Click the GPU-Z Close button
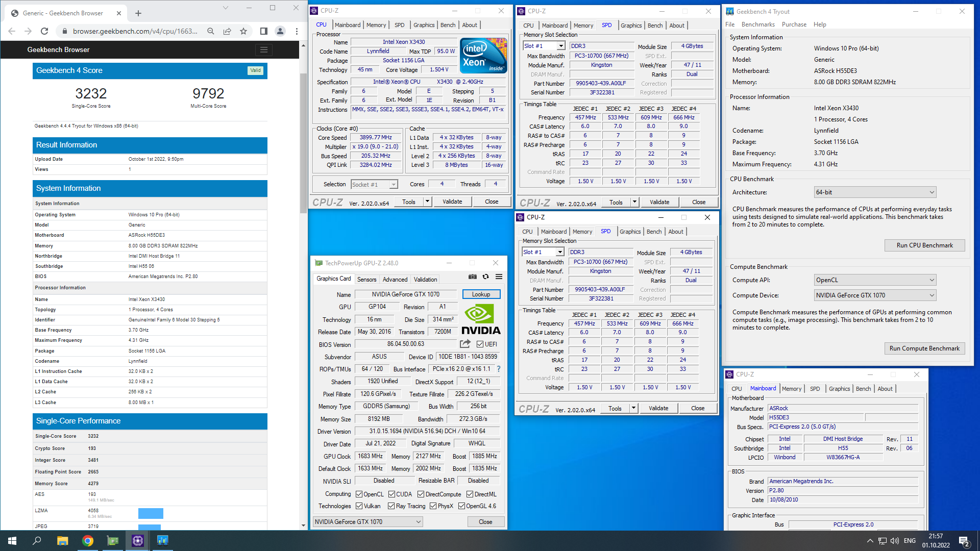980x551 pixels. tap(485, 522)
